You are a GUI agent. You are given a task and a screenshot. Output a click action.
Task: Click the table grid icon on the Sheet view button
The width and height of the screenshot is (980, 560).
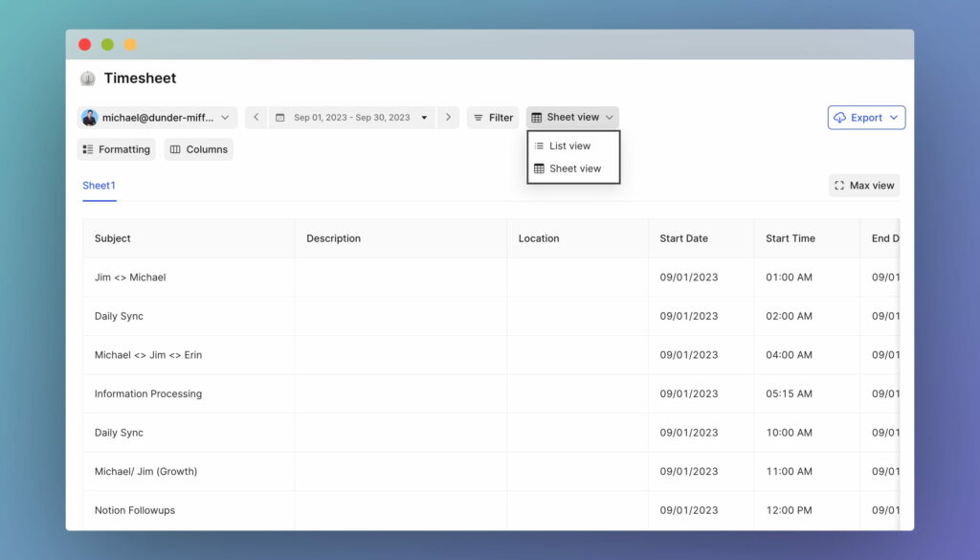pos(536,118)
